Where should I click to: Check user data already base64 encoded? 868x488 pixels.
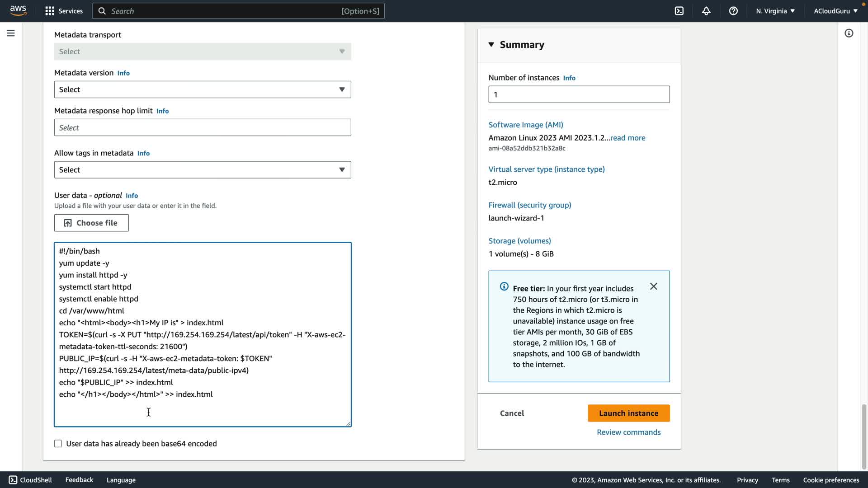pyautogui.click(x=58, y=443)
